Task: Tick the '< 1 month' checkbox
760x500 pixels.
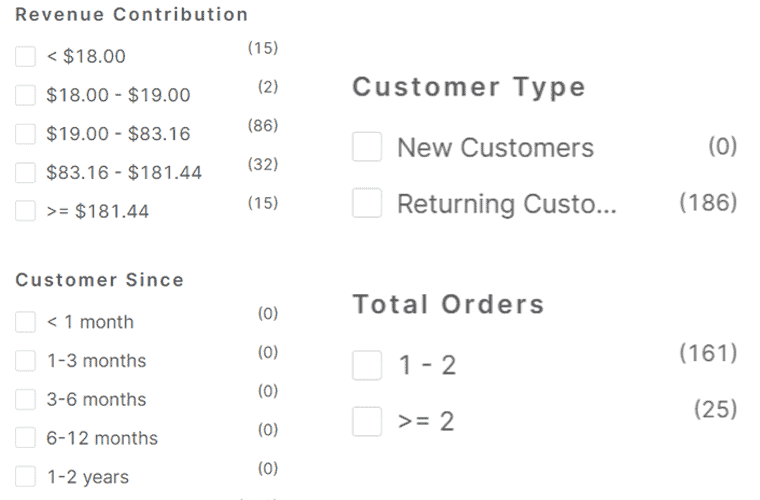Action: point(26,322)
